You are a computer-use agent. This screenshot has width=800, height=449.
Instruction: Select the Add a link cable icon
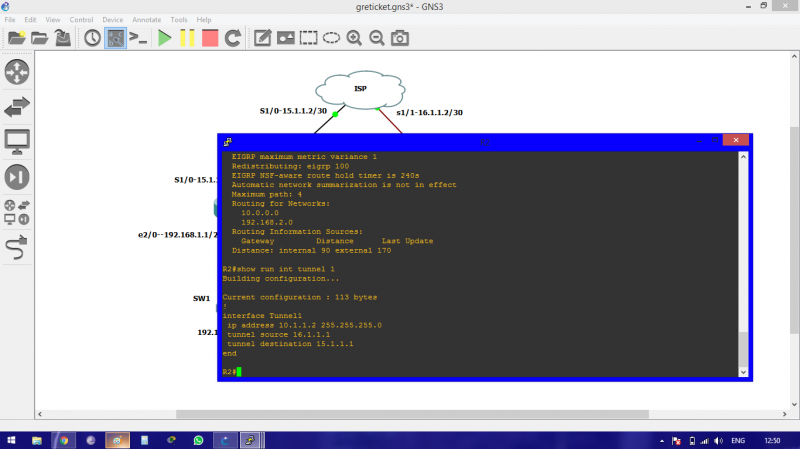(17, 247)
